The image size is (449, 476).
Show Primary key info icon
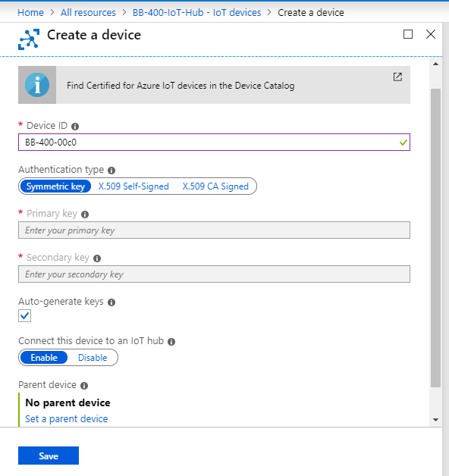click(85, 215)
